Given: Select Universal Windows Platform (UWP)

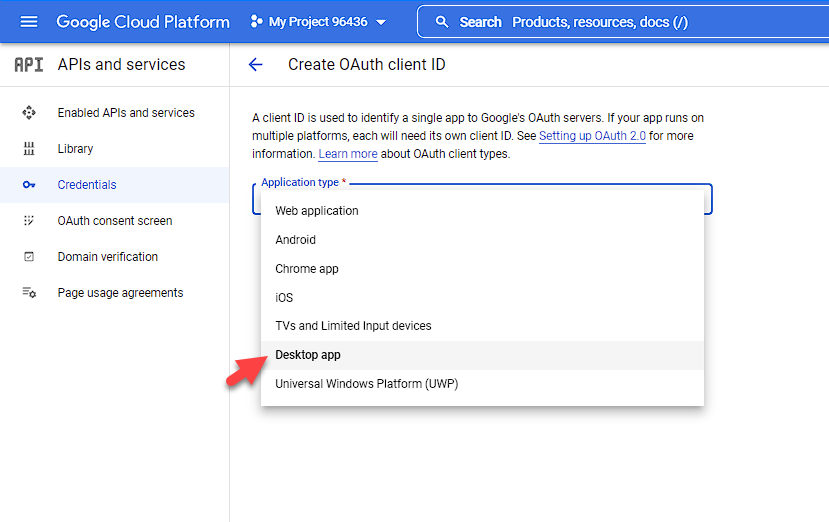Looking at the screenshot, I should (x=366, y=384).
